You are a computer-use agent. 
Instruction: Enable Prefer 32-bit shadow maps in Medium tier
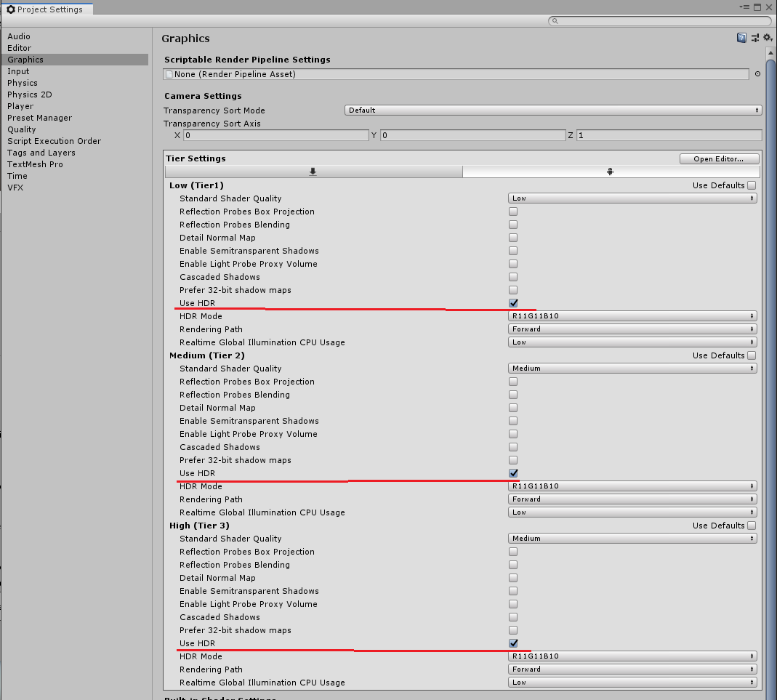(x=513, y=460)
